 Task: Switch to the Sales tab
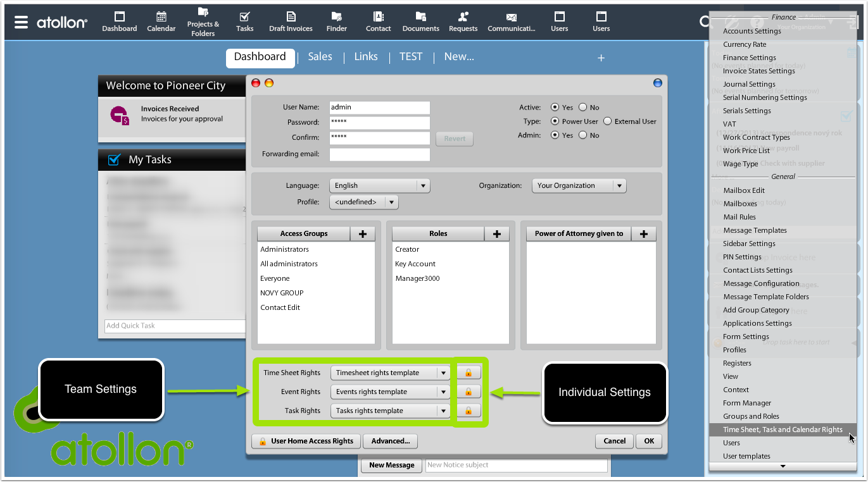tap(320, 57)
